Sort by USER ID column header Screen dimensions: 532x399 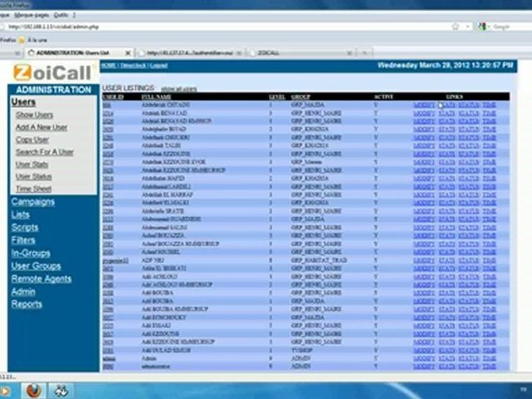point(113,97)
